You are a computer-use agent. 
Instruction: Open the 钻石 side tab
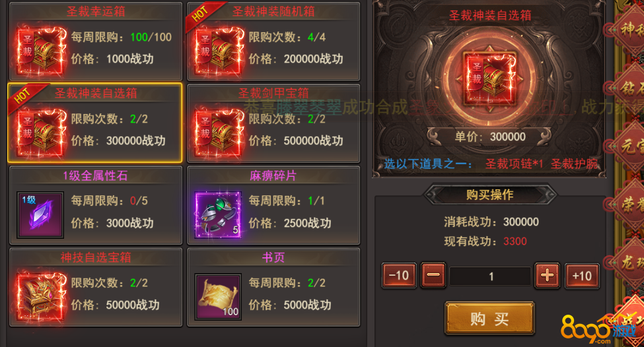click(627, 88)
